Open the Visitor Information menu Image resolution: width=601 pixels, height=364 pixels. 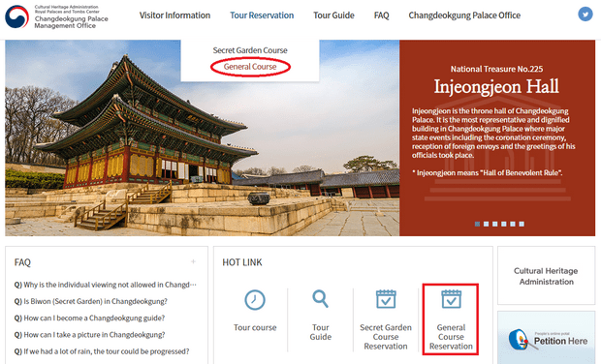(174, 15)
